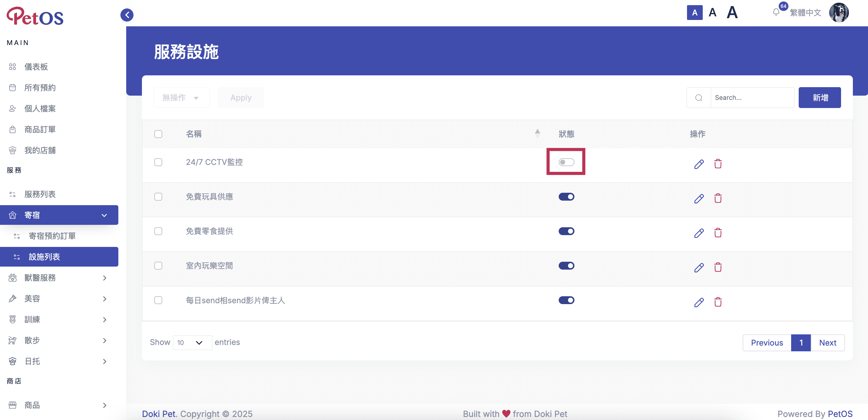
Task: Go to the Next page
Action: pyautogui.click(x=827, y=343)
